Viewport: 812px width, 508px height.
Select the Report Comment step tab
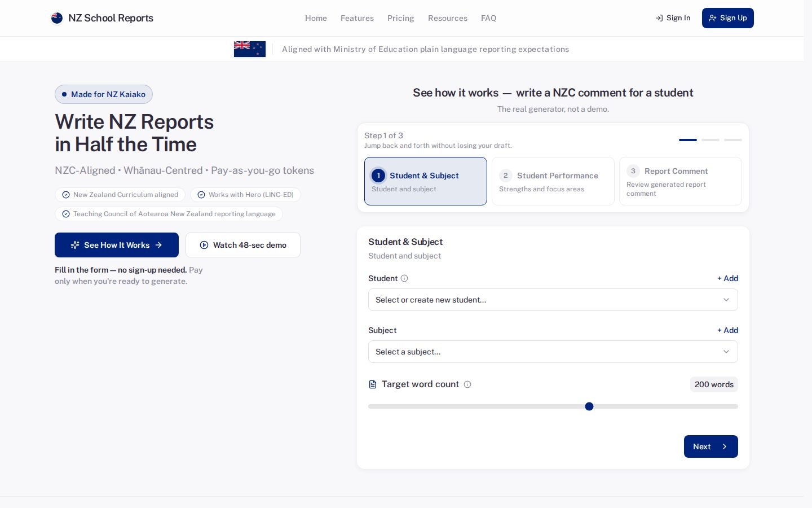[681, 181]
